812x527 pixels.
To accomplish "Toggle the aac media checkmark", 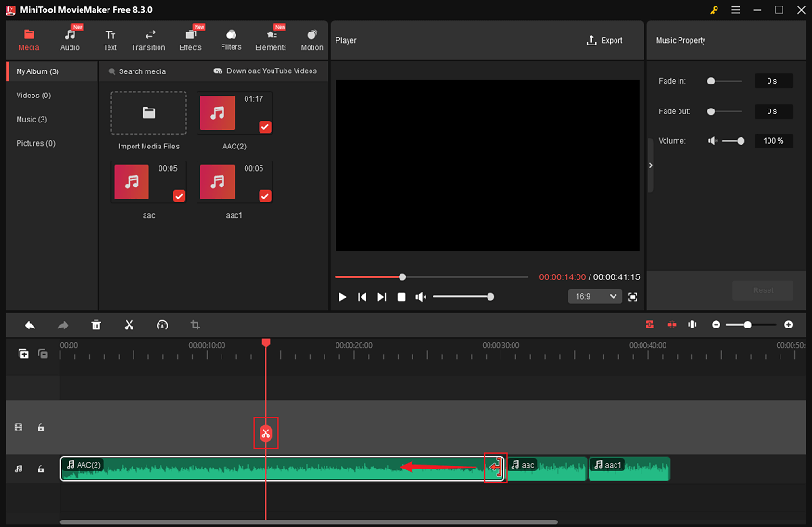I will click(x=179, y=196).
